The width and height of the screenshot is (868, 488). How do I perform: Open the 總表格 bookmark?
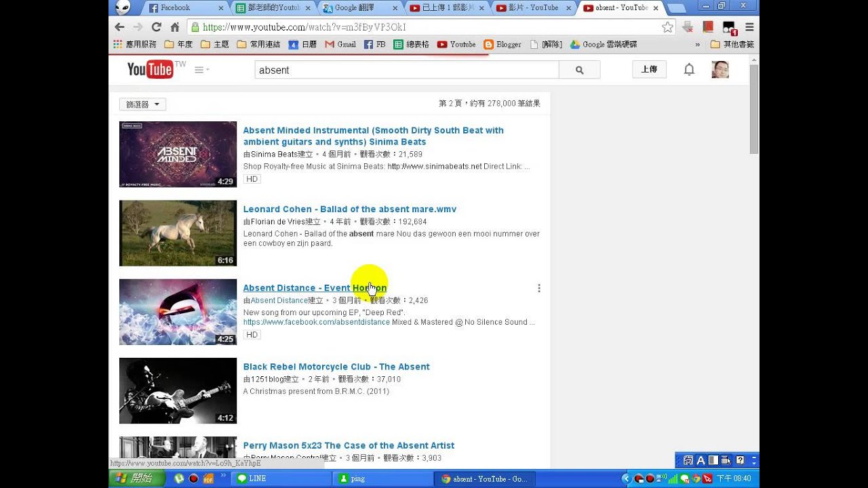pyautogui.click(x=411, y=44)
